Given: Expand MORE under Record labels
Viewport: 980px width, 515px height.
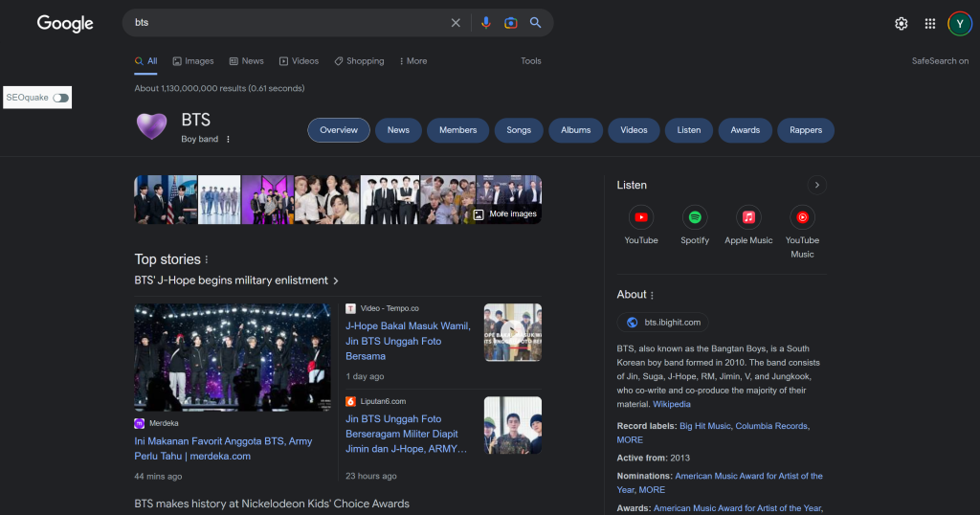Looking at the screenshot, I should 630,440.
